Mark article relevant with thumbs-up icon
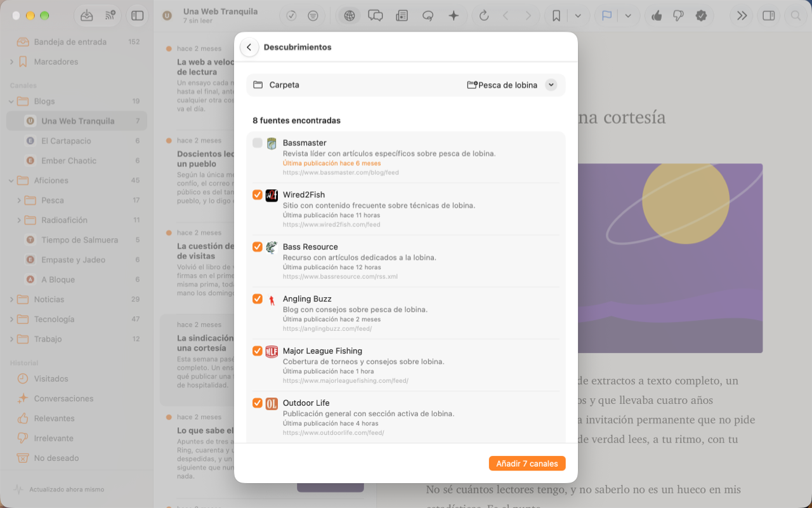The height and width of the screenshot is (508, 812). 657,16
